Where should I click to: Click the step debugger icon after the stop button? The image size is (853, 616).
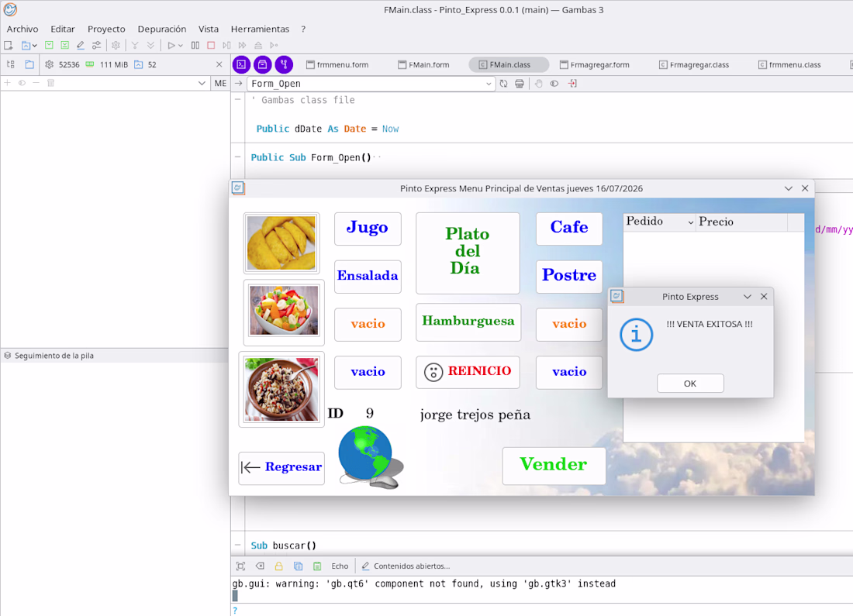pos(227,45)
